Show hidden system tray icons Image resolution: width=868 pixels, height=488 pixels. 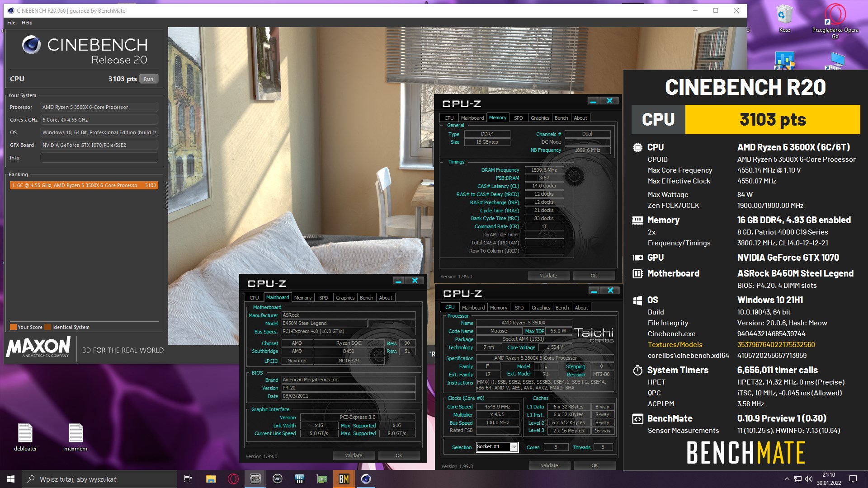tap(787, 479)
